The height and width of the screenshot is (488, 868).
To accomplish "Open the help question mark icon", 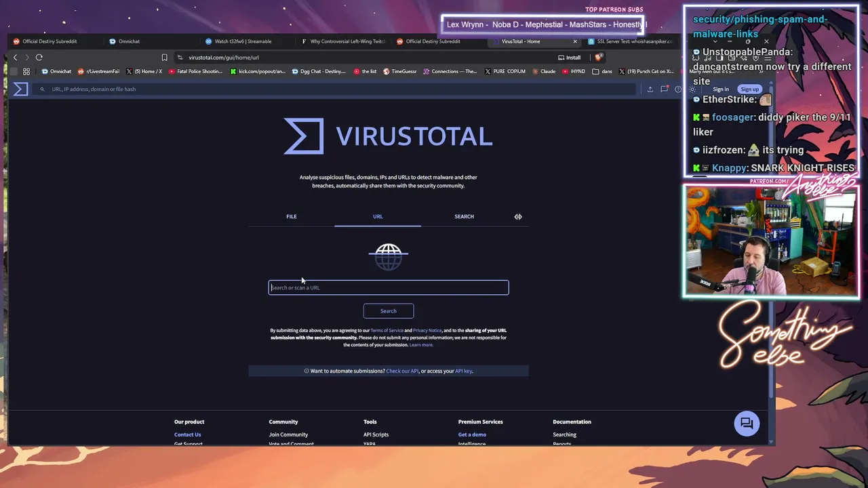I will [x=678, y=89].
